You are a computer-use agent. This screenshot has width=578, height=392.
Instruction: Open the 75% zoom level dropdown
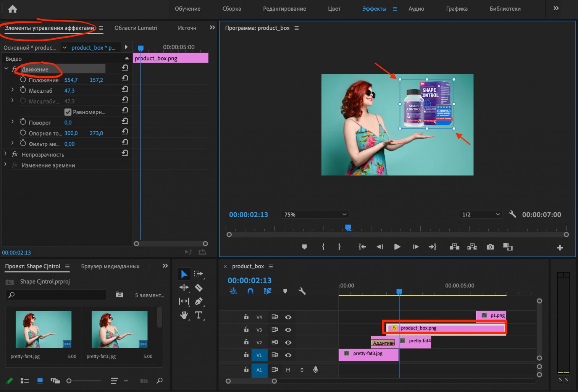315,215
